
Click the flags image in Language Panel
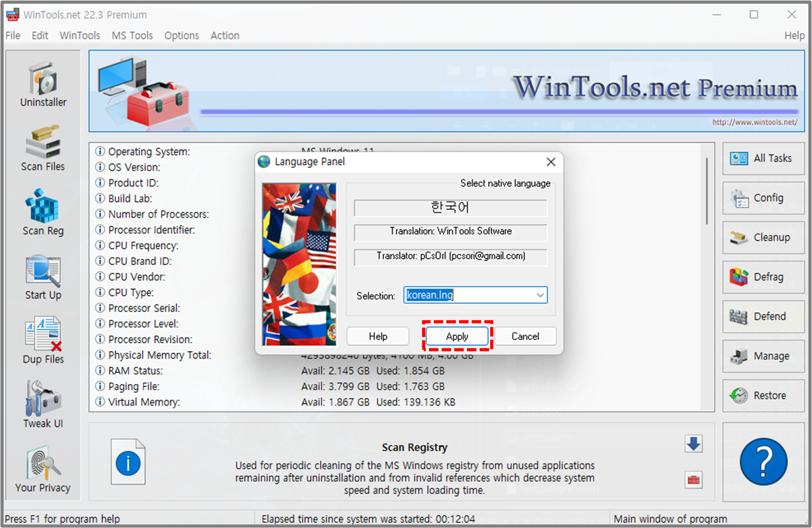click(299, 264)
